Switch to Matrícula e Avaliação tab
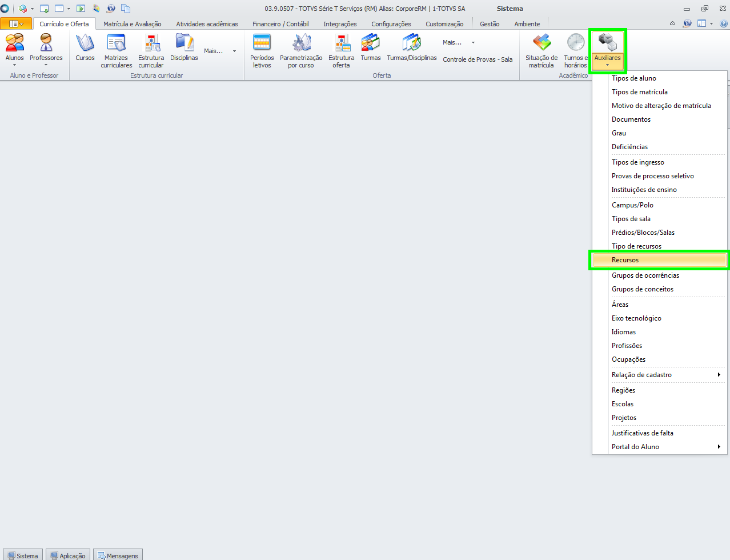Image resolution: width=730 pixels, height=560 pixels. coord(133,24)
